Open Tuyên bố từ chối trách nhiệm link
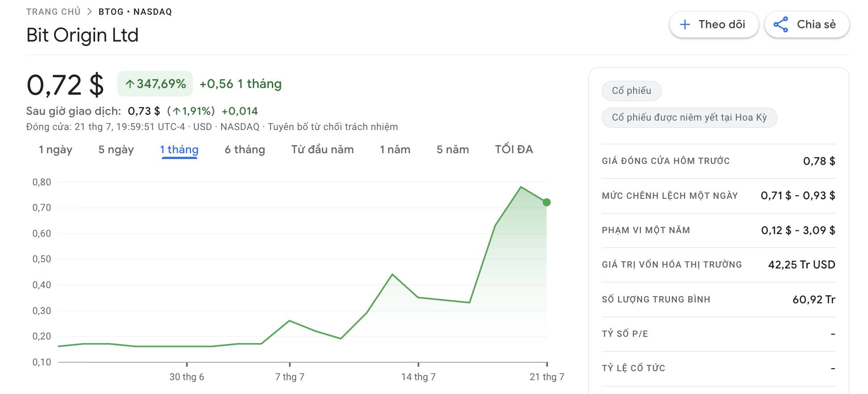Viewport: 868px width, 394px height. click(333, 127)
